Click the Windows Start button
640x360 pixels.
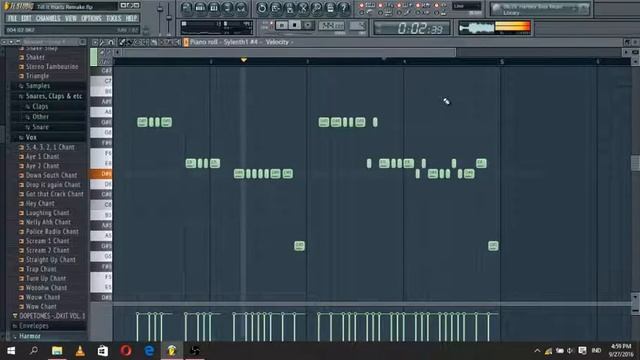(x=11, y=351)
